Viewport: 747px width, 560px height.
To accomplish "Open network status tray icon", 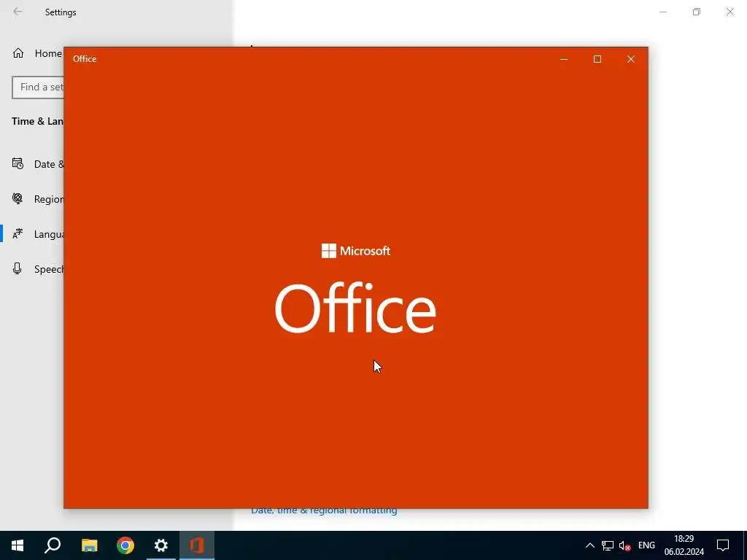I will tap(608, 545).
